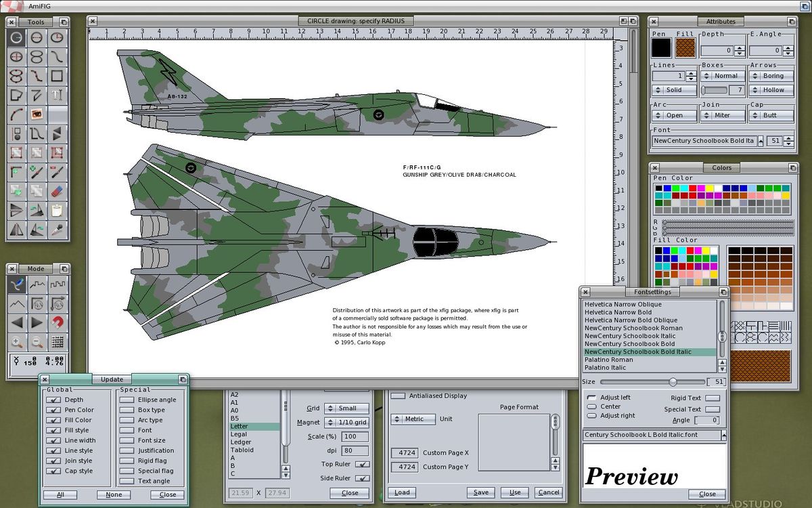Viewport: 812px width, 508px height.
Task: Select the rectangle box drawing tool
Action: pos(58,76)
